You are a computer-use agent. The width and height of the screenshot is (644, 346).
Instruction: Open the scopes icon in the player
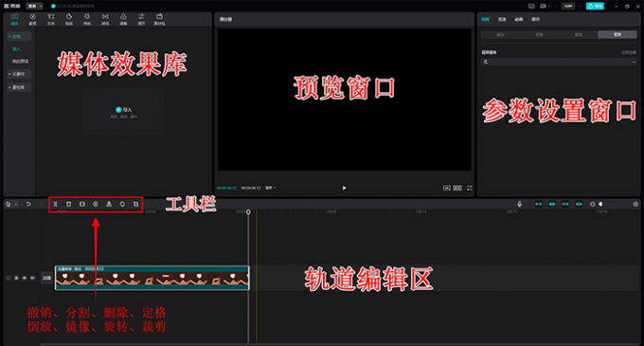tap(447, 188)
